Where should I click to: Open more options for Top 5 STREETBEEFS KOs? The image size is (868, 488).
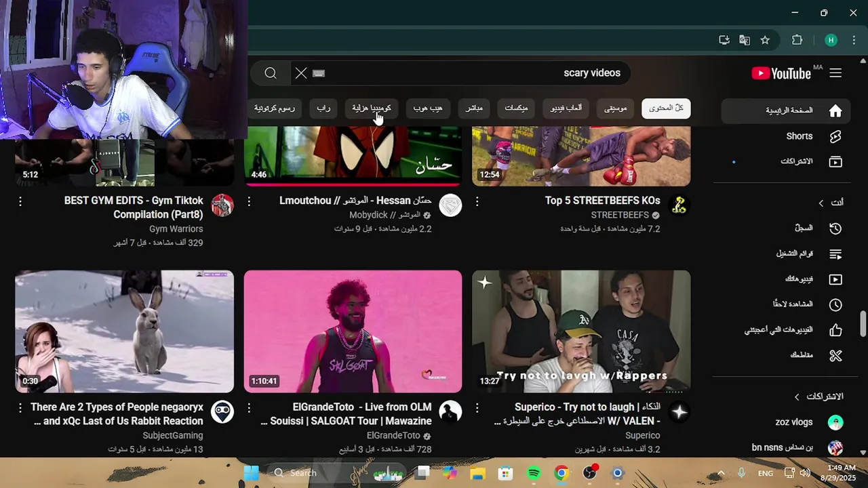tap(477, 201)
